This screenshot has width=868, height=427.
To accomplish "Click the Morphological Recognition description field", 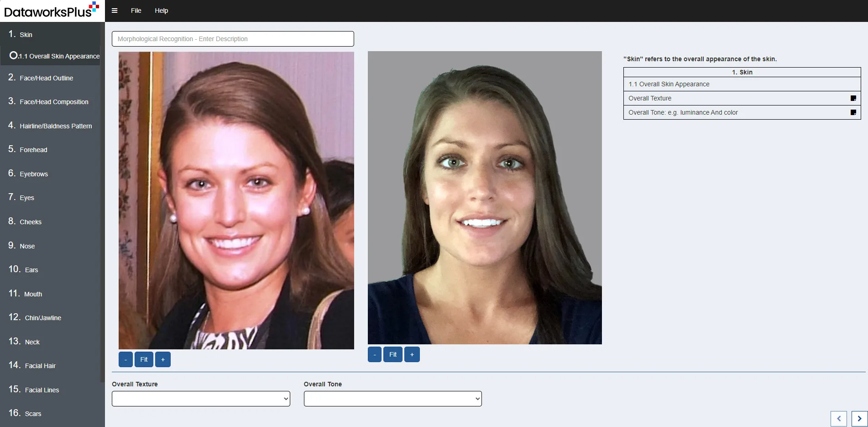I will [233, 39].
